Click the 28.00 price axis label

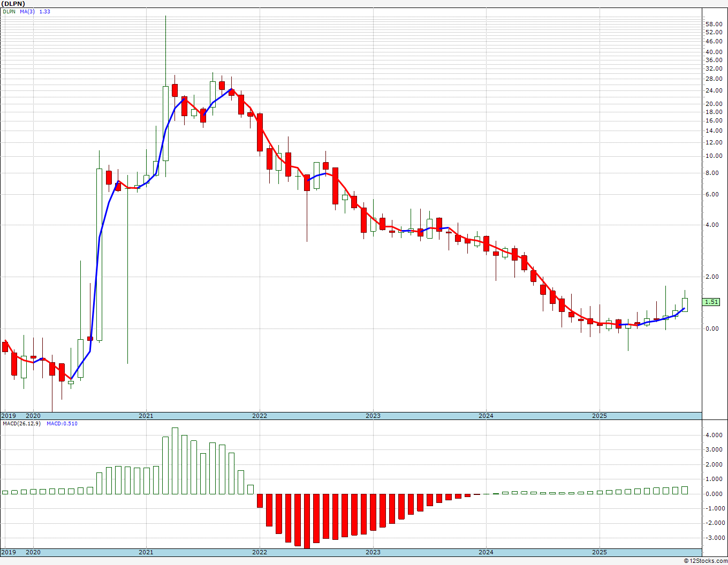coord(713,79)
